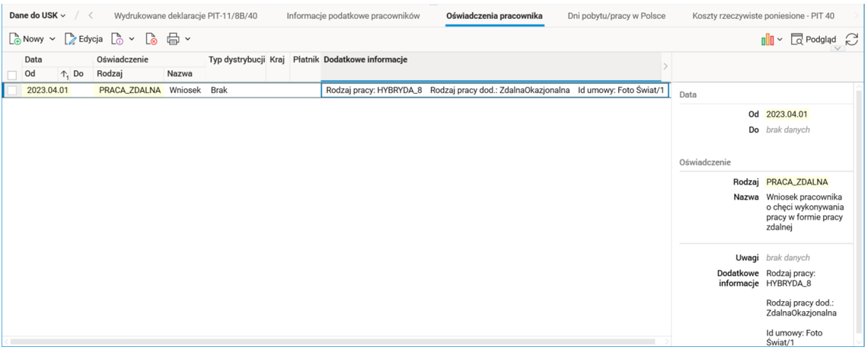Click the Do brak danych value in panel
The image size is (868, 353).
click(x=788, y=130)
